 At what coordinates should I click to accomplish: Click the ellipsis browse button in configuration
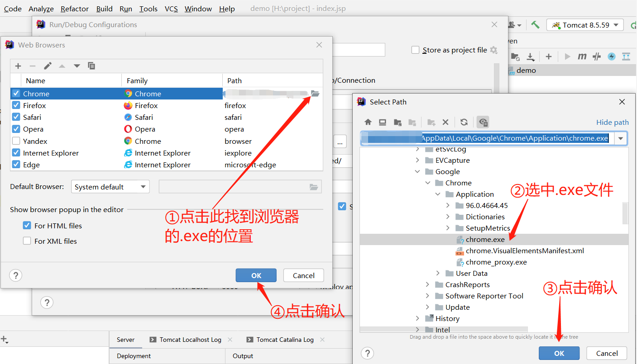click(340, 142)
